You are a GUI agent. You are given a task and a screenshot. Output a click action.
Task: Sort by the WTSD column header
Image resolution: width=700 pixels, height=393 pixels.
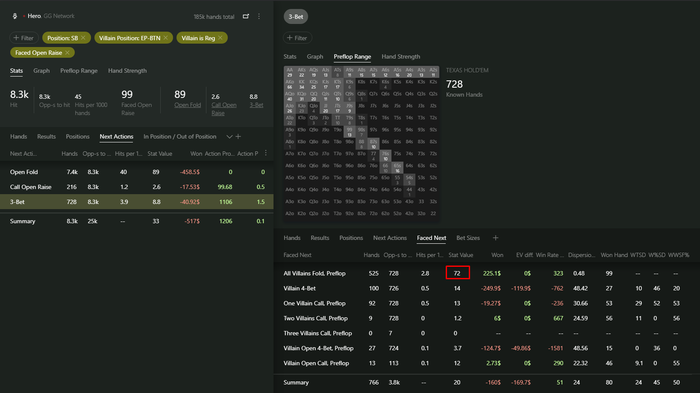click(x=638, y=255)
